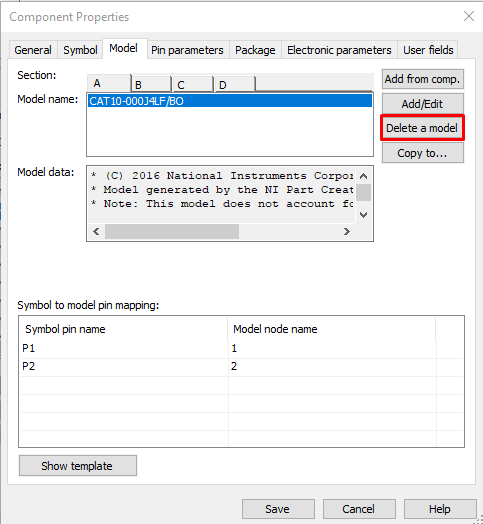Click the Add/Edit button
The width and height of the screenshot is (483, 524).
click(x=422, y=104)
